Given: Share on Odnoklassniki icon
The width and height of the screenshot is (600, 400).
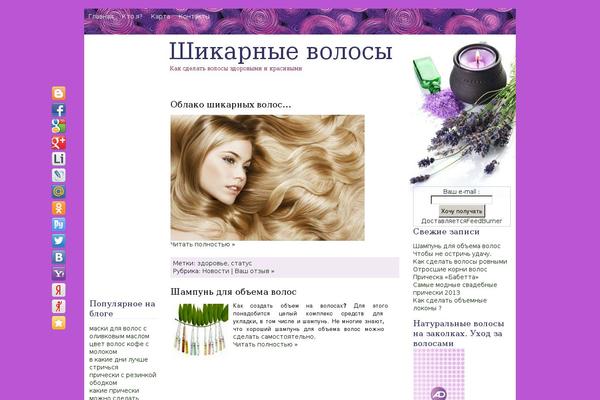Looking at the screenshot, I should coord(59,208).
